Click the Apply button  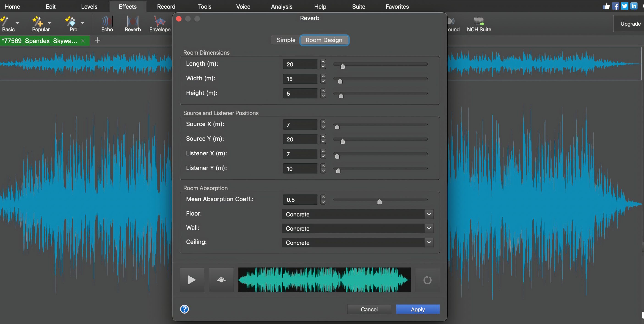coord(418,309)
